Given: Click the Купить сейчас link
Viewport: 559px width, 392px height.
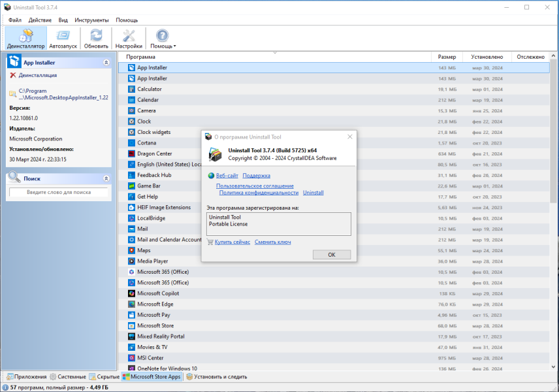Looking at the screenshot, I should 232,242.
